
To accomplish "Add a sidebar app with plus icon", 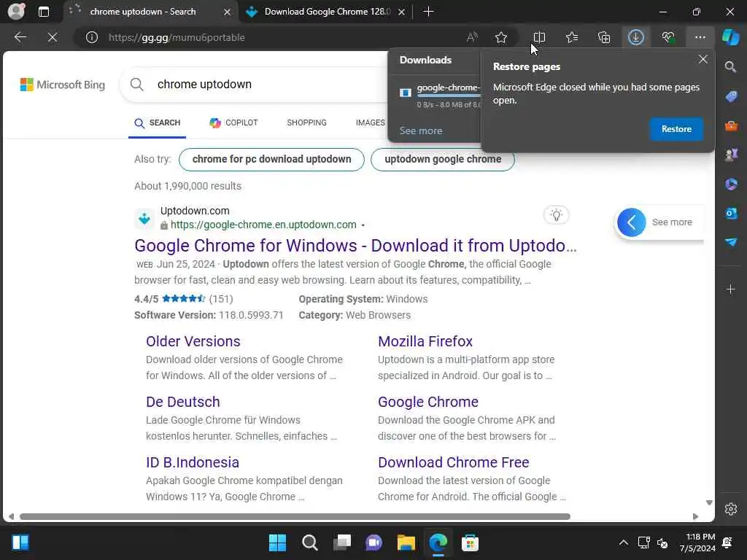I will coord(731,289).
